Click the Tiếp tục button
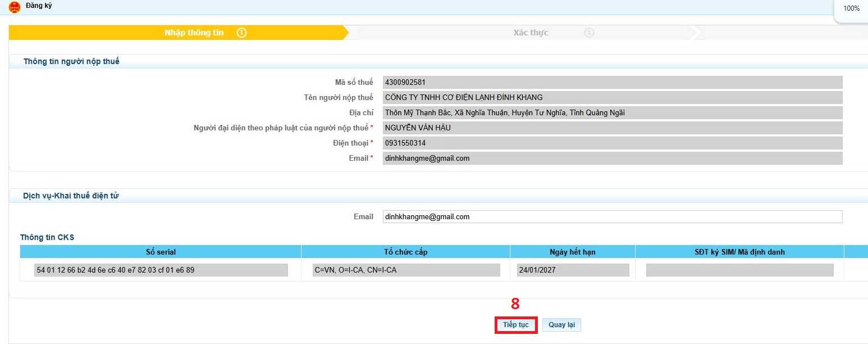The height and width of the screenshot is (344, 868). tap(516, 325)
